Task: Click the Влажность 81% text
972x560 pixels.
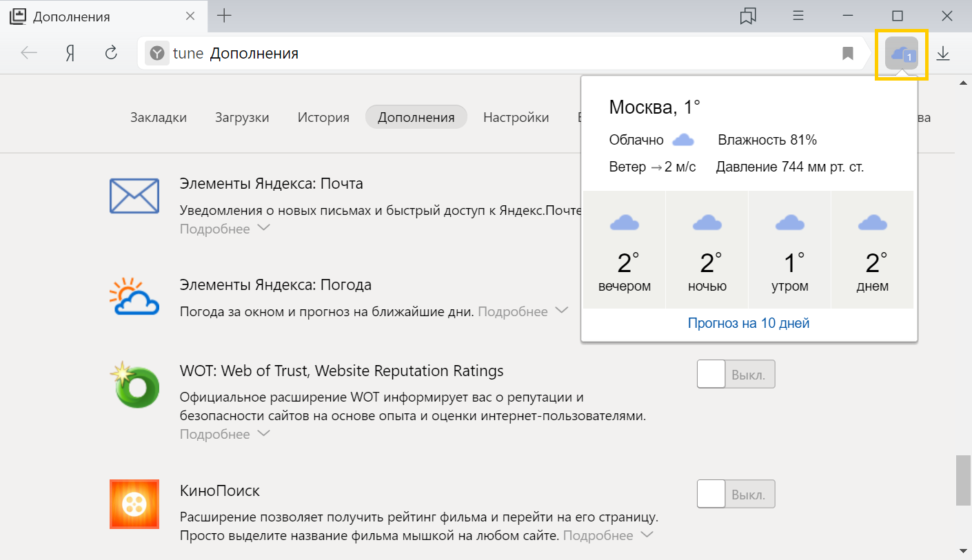Action: (x=767, y=141)
